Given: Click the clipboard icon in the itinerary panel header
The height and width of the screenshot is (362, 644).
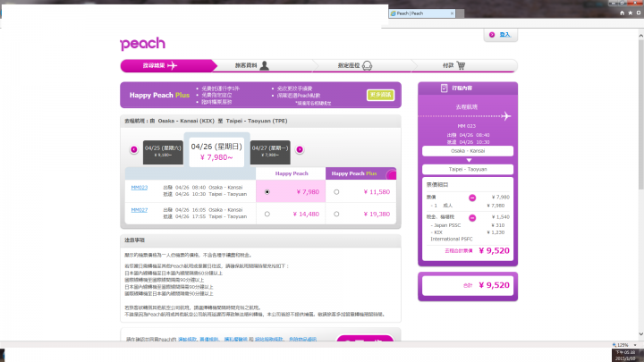Looking at the screenshot, I should (444, 88).
